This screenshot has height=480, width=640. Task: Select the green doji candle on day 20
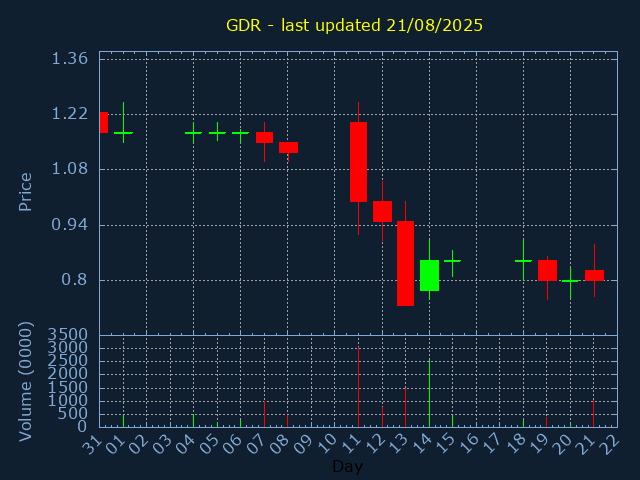pyautogui.click(x=571, y=281)
